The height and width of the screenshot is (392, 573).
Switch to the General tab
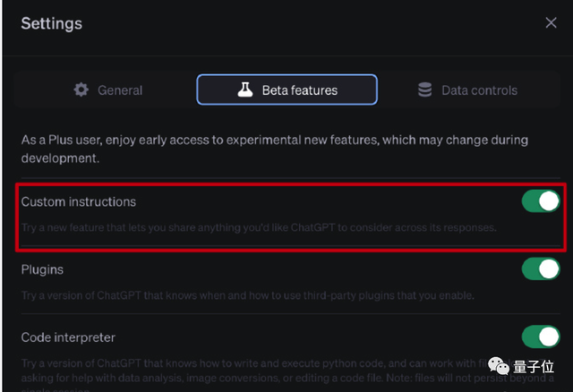107,89
